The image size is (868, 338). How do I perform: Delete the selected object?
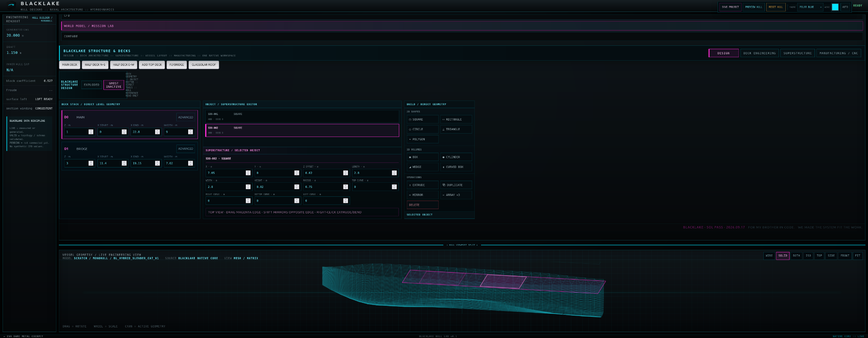coord(422,205)
